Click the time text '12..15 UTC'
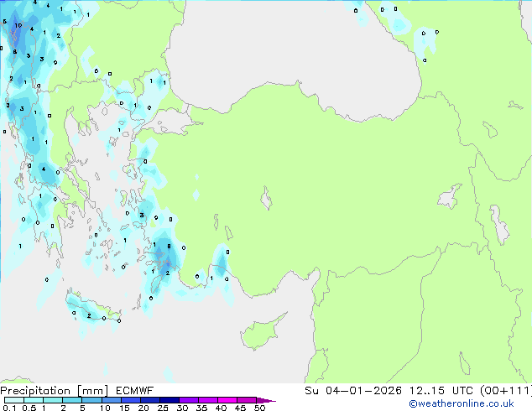This screenshot has width=532, height=411. tap(441, 391)
